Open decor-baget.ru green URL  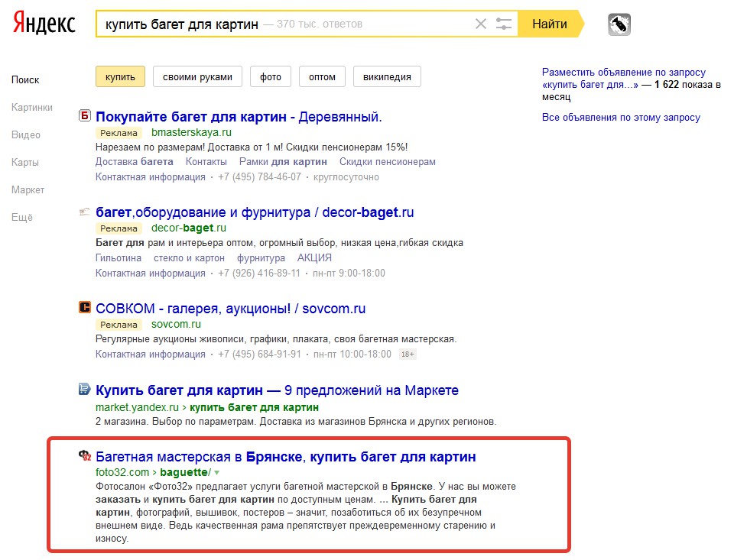189,228
